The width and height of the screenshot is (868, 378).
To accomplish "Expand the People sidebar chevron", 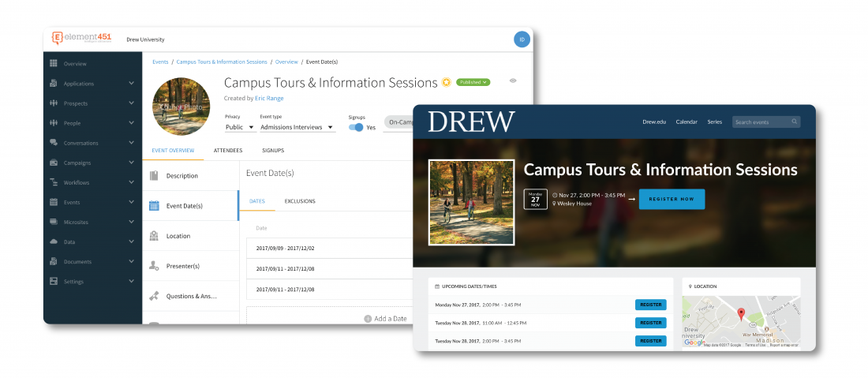I will point(131,123).
